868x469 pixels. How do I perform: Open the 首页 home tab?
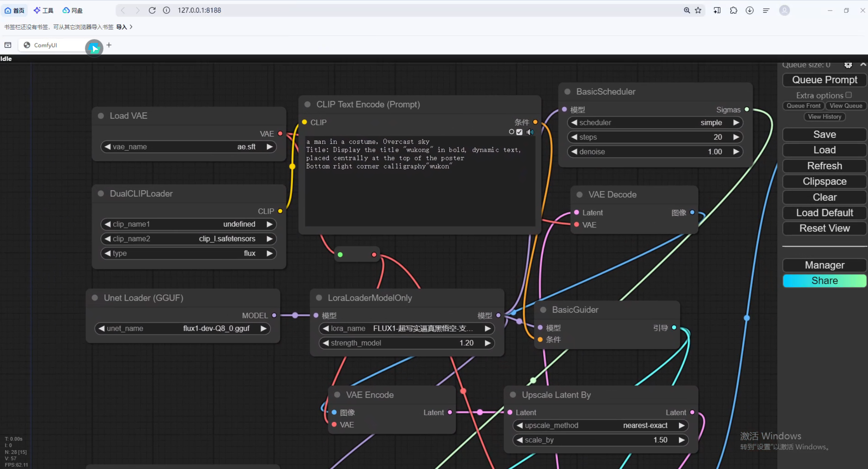pyautogui.click(x=14, y=10)
